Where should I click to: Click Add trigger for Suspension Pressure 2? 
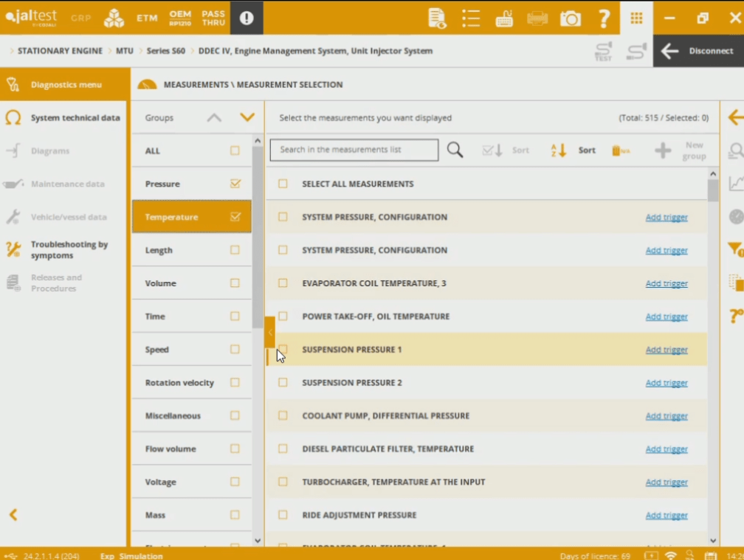point(666,383)
